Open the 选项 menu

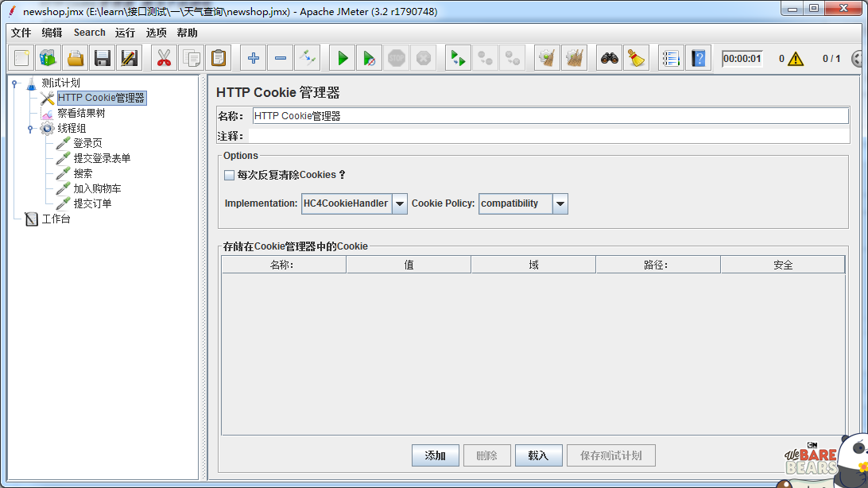point(156,33)
